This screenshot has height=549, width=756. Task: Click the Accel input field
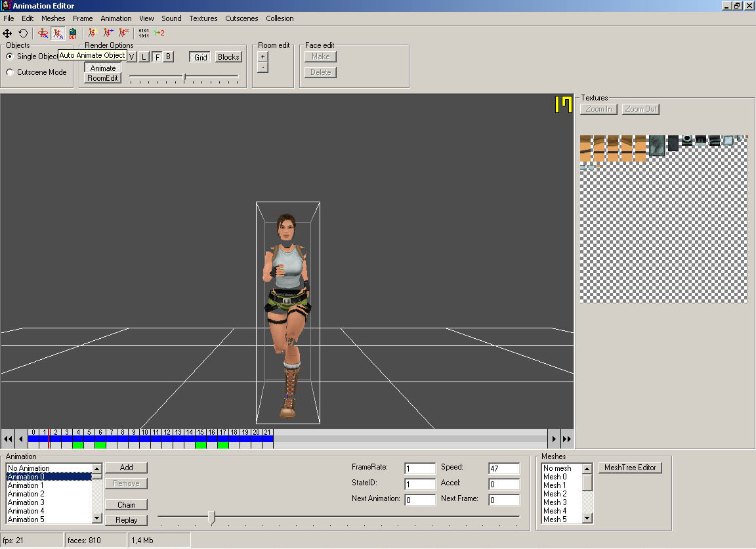[x=504, y=484]
